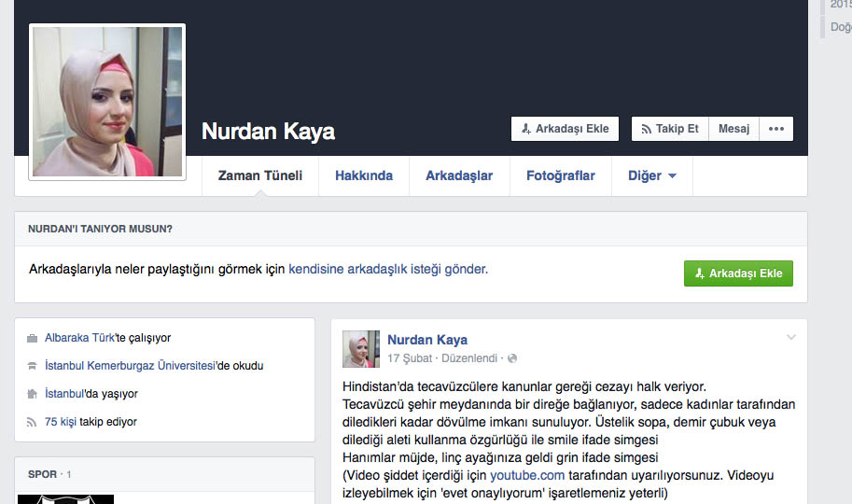Follow the 'kendisine arkadaşlık isteği gönder' link
The height and width of the screenshot is (504, 852).
pyautogui.click(x=388, y=269)
